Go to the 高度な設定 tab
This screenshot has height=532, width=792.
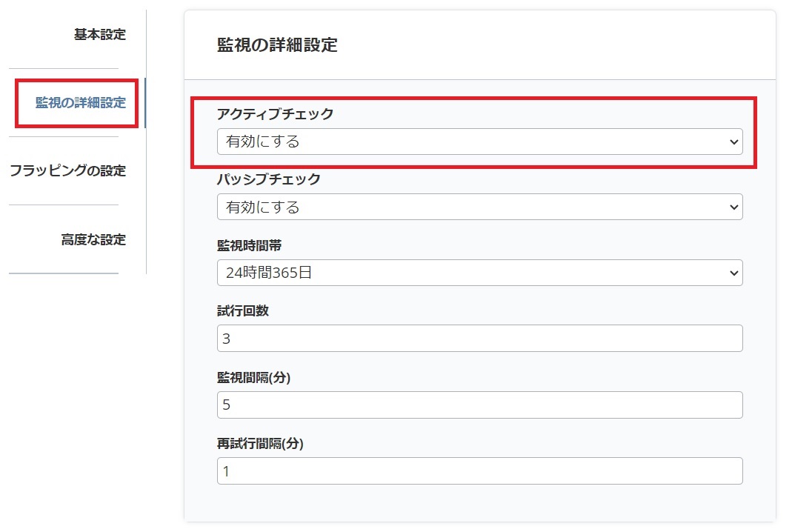(x=93, y=240)
